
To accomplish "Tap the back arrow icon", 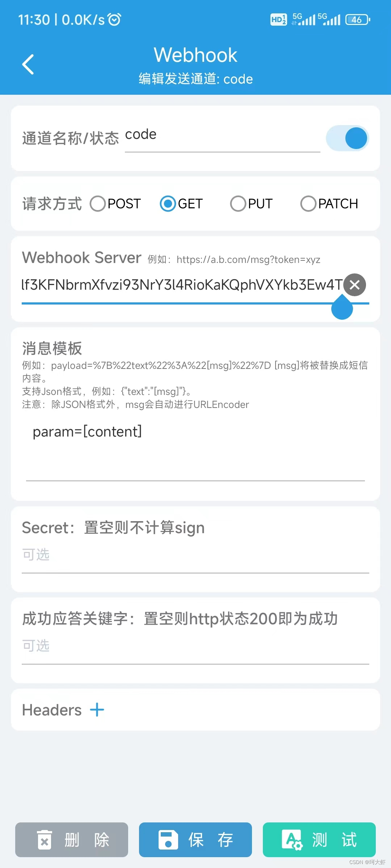I will coord(28,64).
